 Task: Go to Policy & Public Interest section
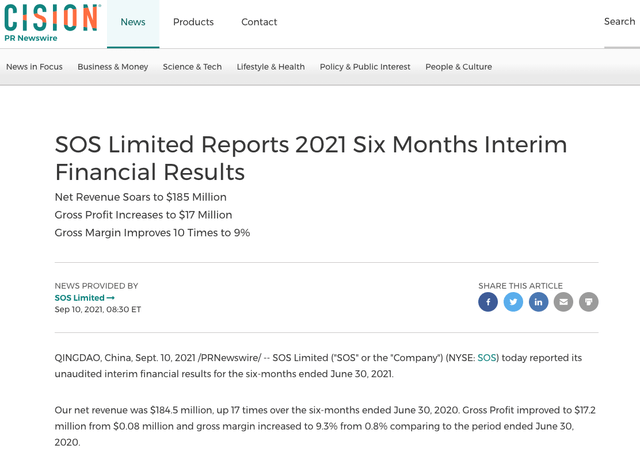365,67
